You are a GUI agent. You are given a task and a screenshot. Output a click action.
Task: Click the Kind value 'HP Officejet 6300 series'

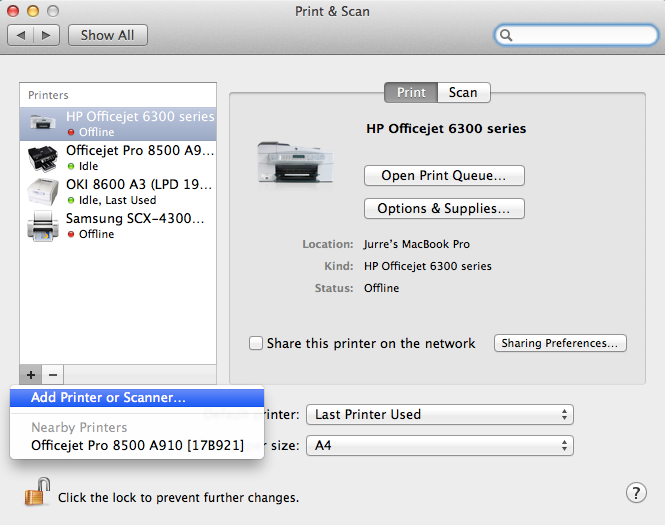(428, 266)
